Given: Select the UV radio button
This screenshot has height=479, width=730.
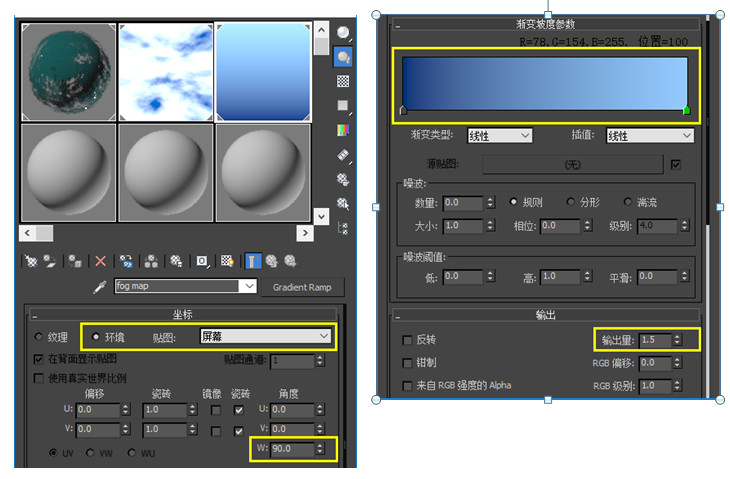Looking at the screenshot, I should [x=54, y=452].
